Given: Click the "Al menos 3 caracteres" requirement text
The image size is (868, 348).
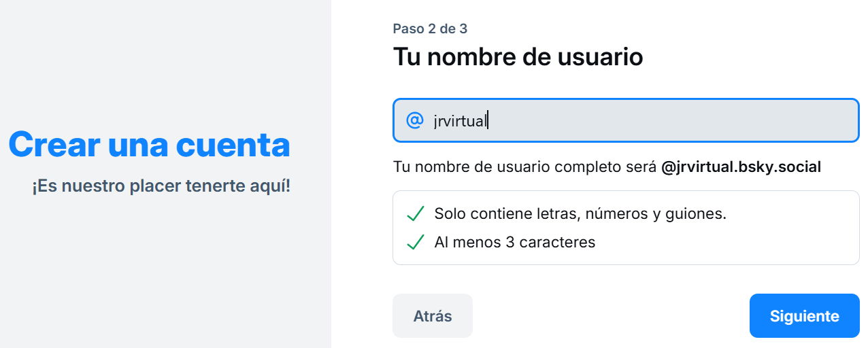Looking at the screenshot, I should click(x=514, y=242).
